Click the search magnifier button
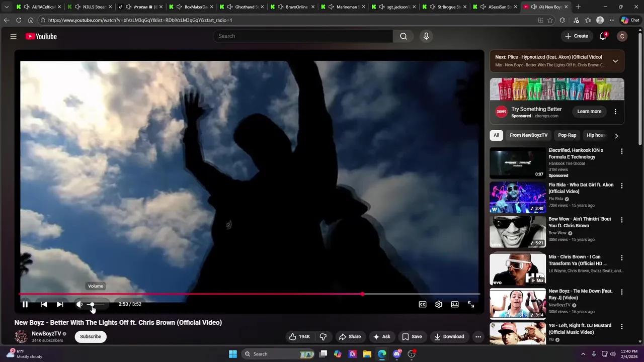Image resolution: width=644 pixels, height=362 pixels. click(x=404, y=36)
